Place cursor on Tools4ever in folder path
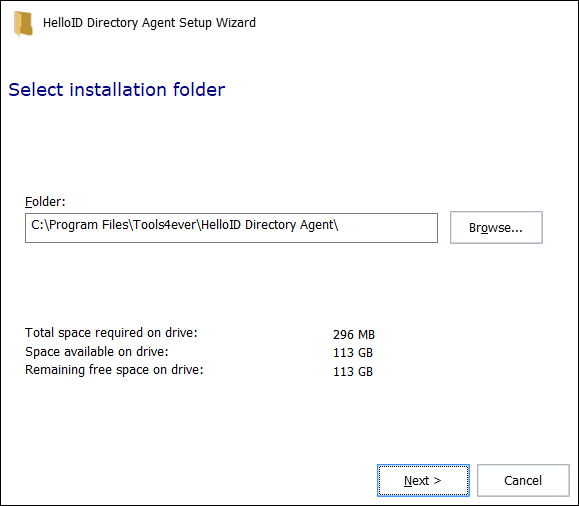The width and height of the screenshot is (579, 506). 164,225
